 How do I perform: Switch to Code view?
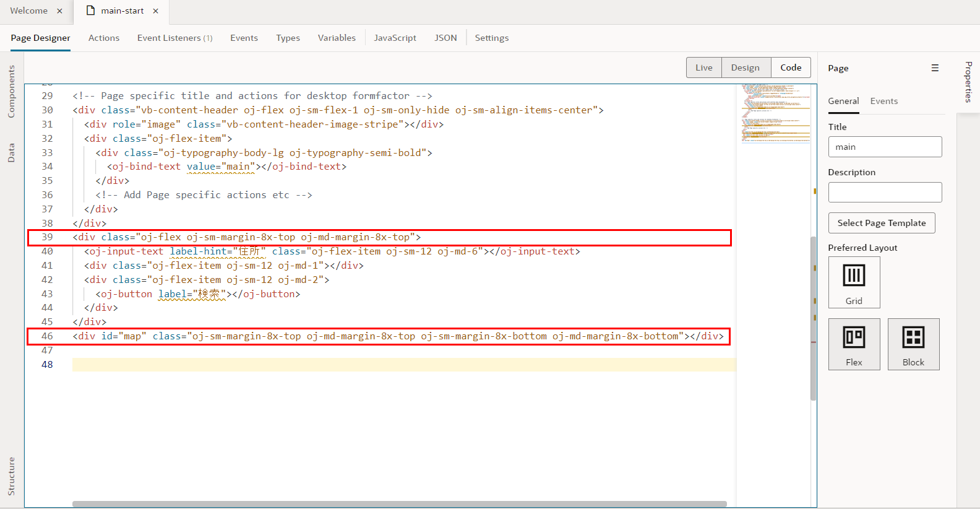[791, 67]
